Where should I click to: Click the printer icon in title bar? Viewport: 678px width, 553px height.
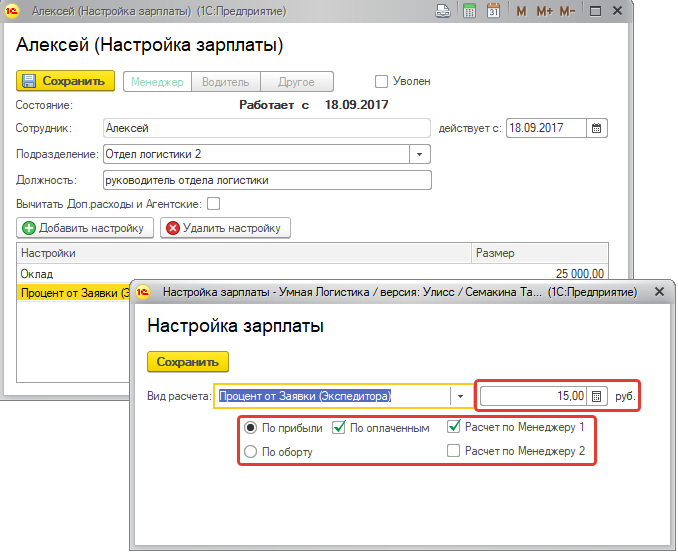tap(443, 11)
